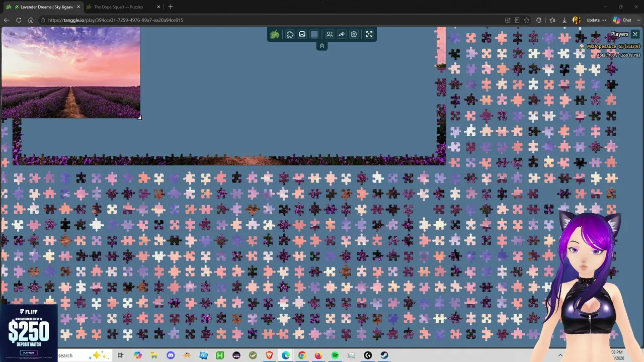
Task: Go back to the previous page
Action: tap(7, 20)
